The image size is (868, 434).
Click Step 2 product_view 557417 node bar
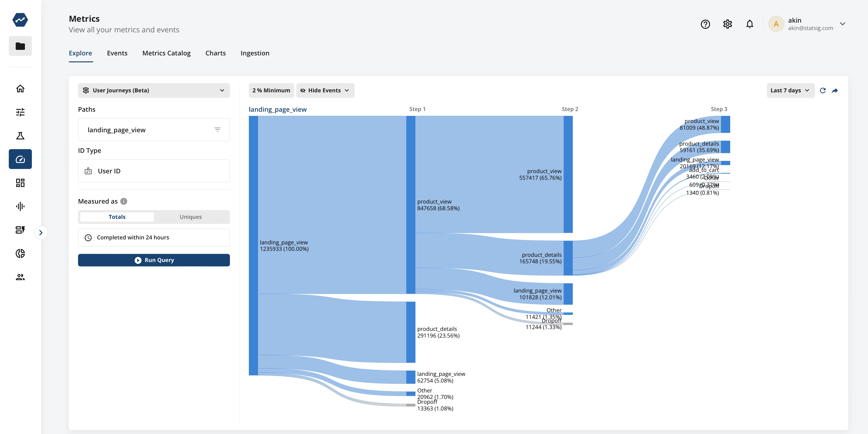click(568, 174)
